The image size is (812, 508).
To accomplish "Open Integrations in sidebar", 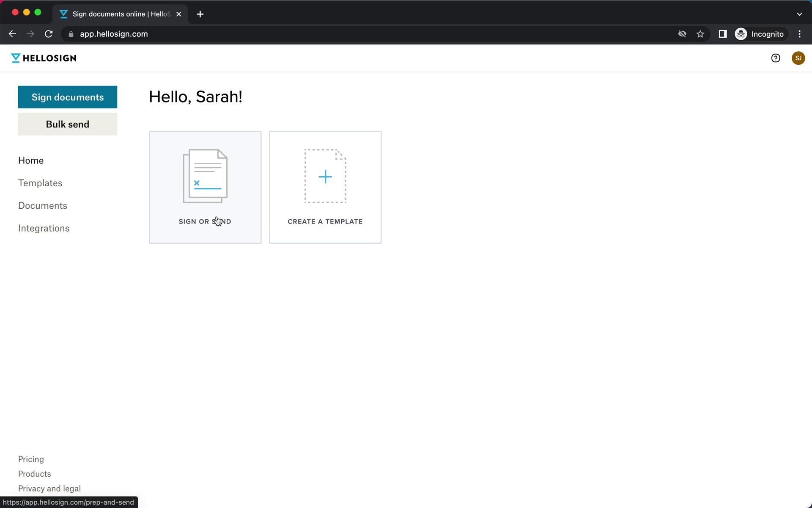I will (x=44, y=228).
